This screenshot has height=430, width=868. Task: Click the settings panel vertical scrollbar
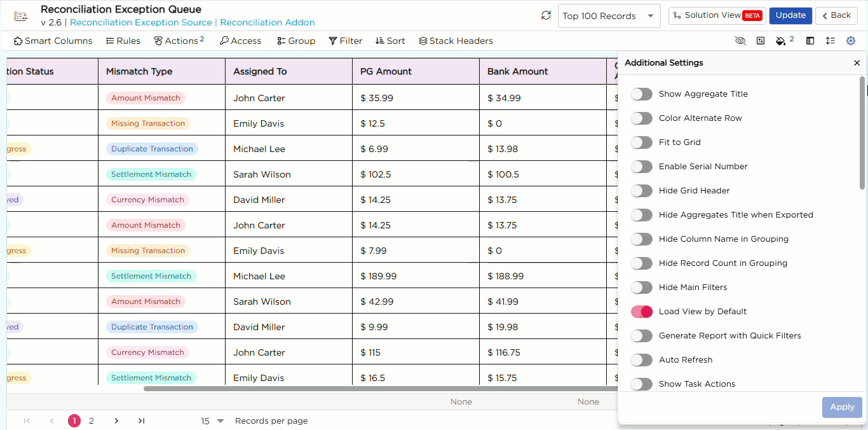click(862, 132)
